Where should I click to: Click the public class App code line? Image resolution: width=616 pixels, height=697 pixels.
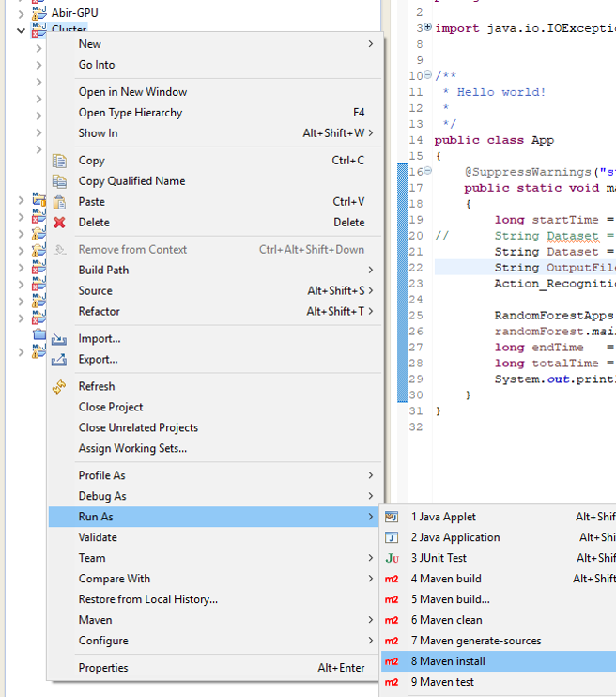(494, 140)
